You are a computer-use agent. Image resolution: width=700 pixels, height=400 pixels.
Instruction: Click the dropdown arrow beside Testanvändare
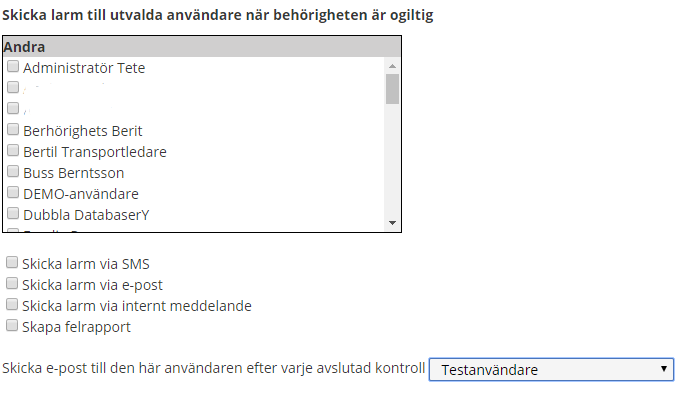[665, 369]
